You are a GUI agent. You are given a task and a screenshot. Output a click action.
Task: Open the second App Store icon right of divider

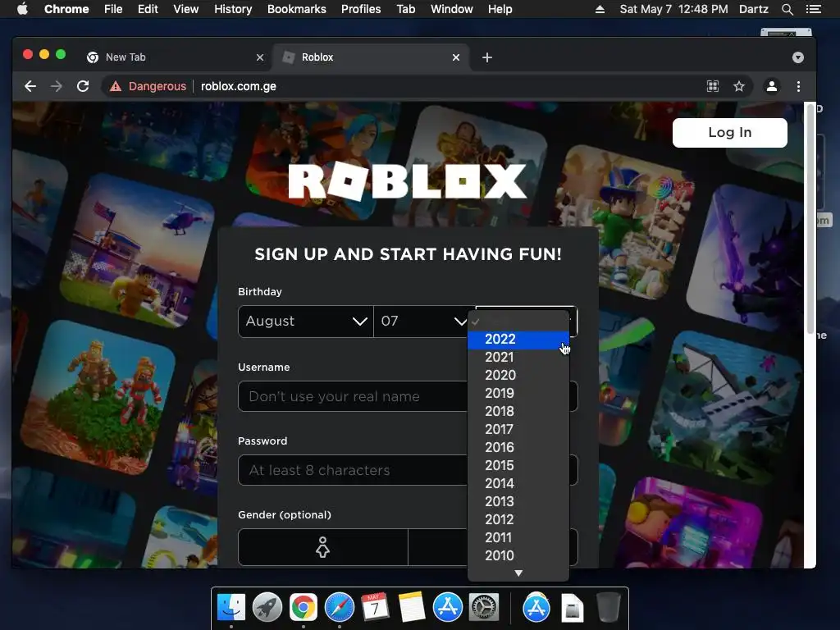click(536, 608)
